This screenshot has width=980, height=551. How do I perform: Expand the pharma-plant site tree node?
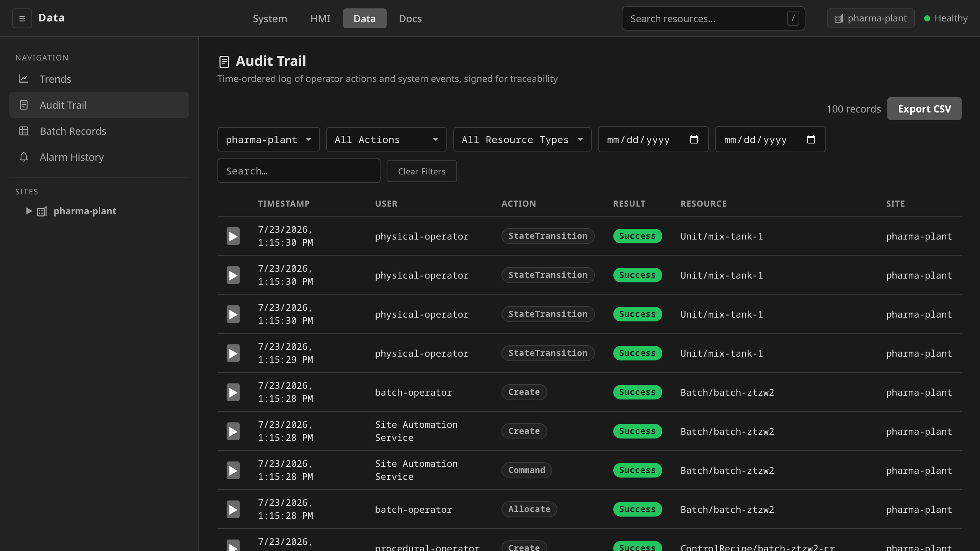click(x=29, y=211)
